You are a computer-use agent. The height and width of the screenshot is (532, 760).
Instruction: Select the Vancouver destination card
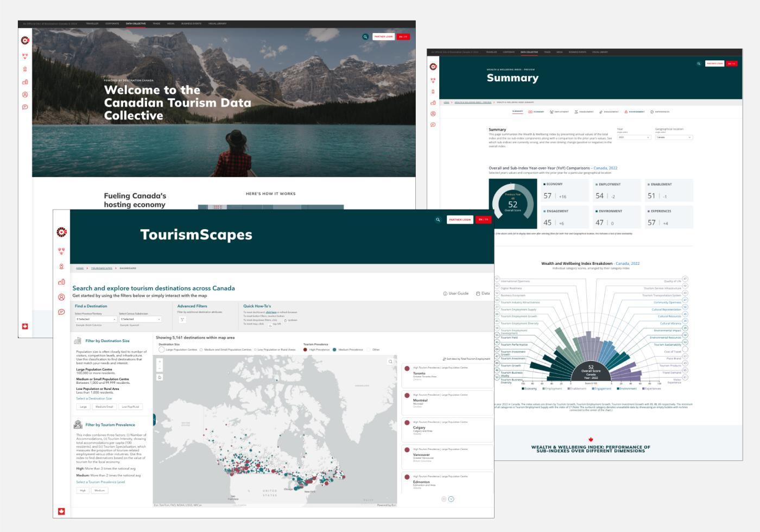(447, 456)
